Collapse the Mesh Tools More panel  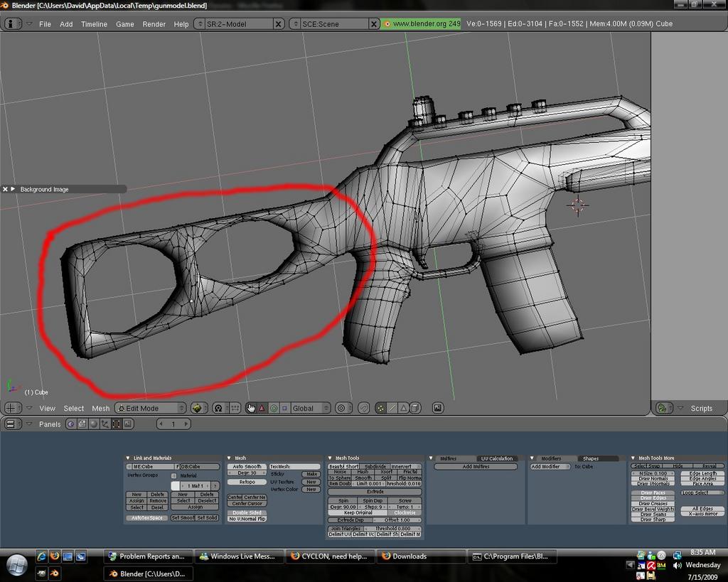(x=633, y=458)
